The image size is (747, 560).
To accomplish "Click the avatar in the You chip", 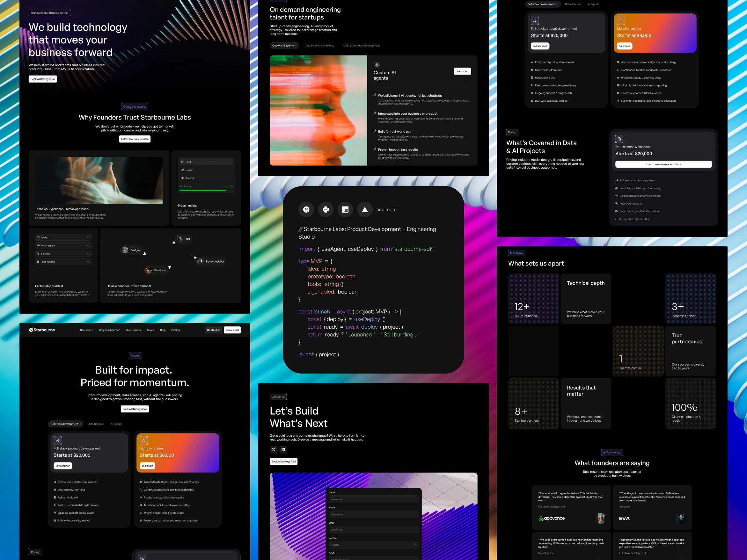I will point(180,239).
